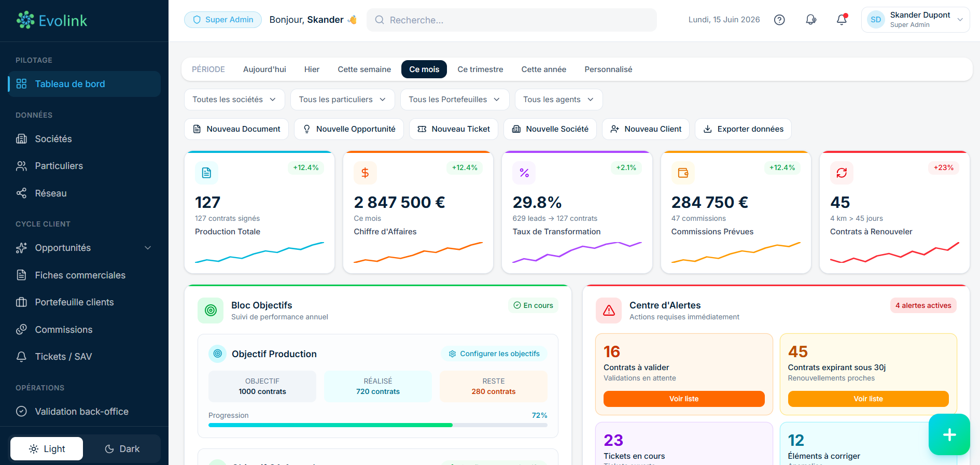The image size is (980, 465).
Task: Click the floating plus button
Action: (x=949, y=434)
